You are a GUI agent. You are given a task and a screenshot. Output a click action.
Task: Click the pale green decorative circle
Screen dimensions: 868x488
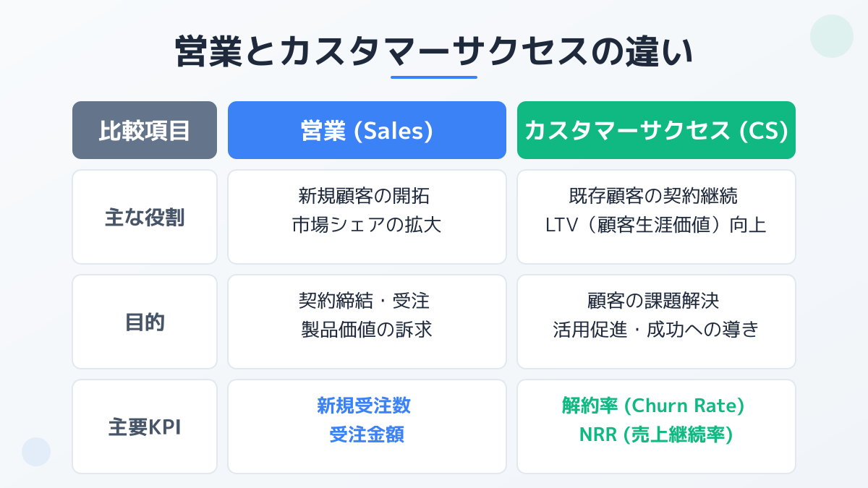832,36
